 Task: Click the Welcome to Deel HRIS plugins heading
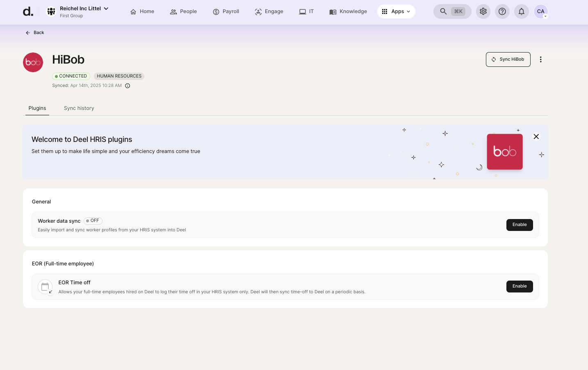click(x=82, y=139)
